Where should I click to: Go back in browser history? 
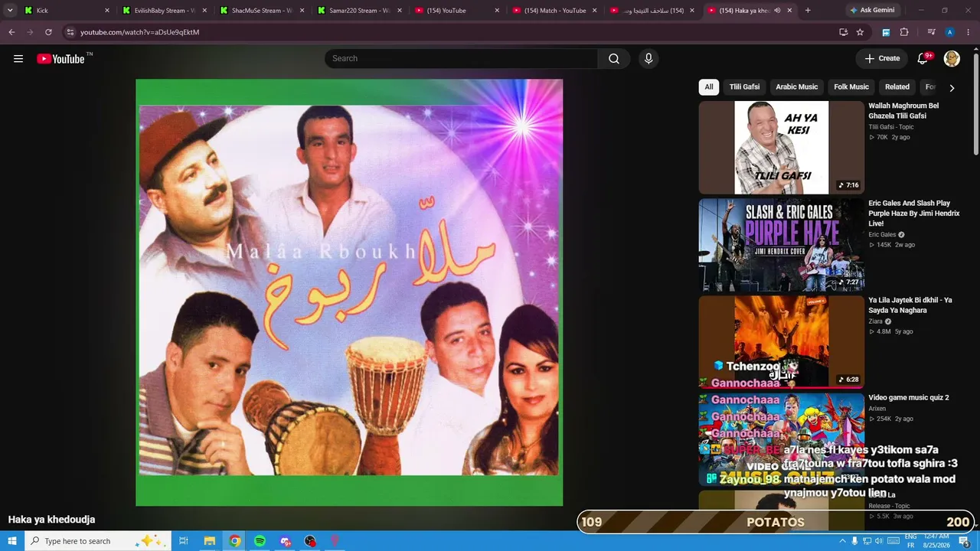[11, 32]
